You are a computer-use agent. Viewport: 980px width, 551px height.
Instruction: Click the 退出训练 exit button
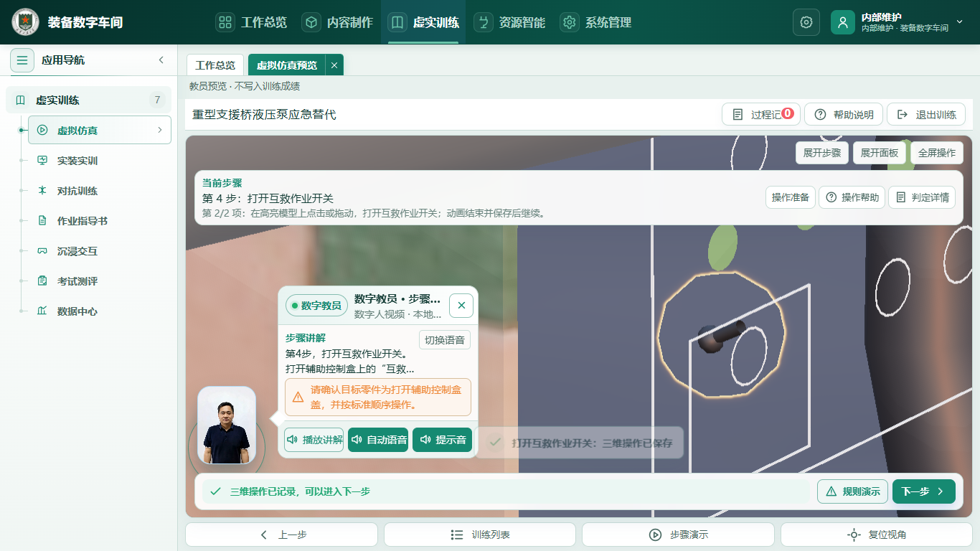[926, 115]
